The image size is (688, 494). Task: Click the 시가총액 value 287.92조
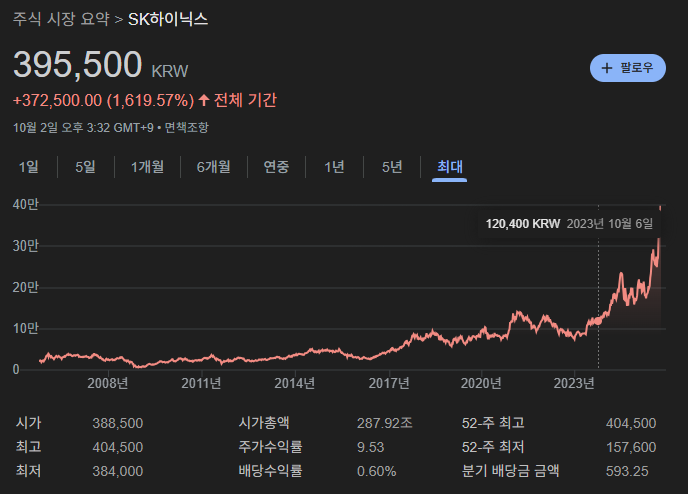[384, 423]
